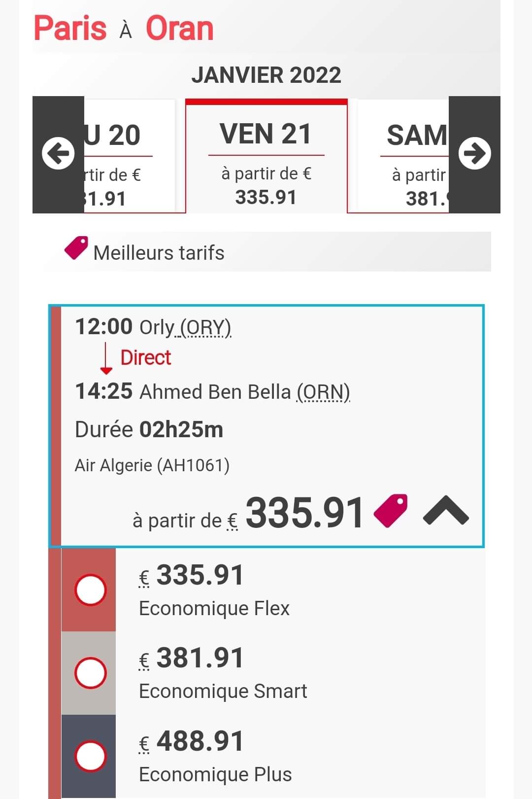This screenshot has height=799, width=532.
Task: Click the Oran destination city title
Action: pos(180,28)
